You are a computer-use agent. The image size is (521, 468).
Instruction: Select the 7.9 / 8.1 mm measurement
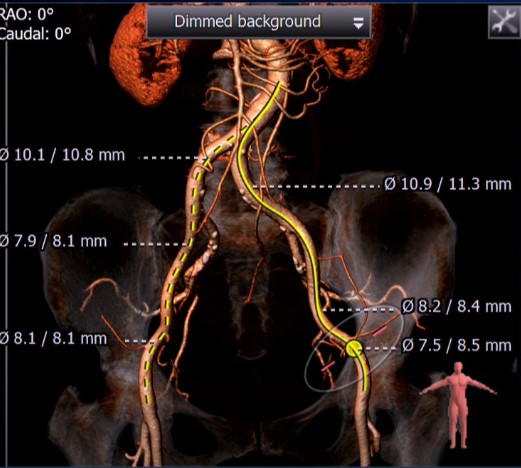53,241
